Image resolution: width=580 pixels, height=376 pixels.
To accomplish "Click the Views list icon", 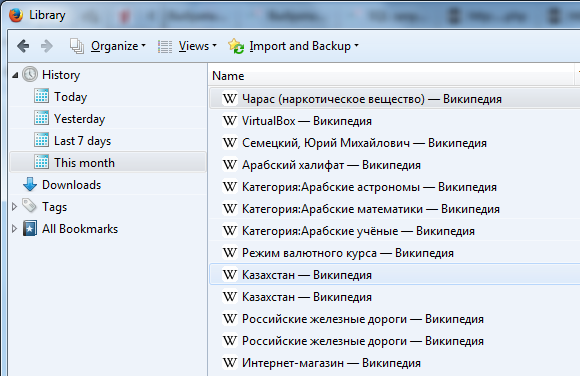I will (165, 47).
